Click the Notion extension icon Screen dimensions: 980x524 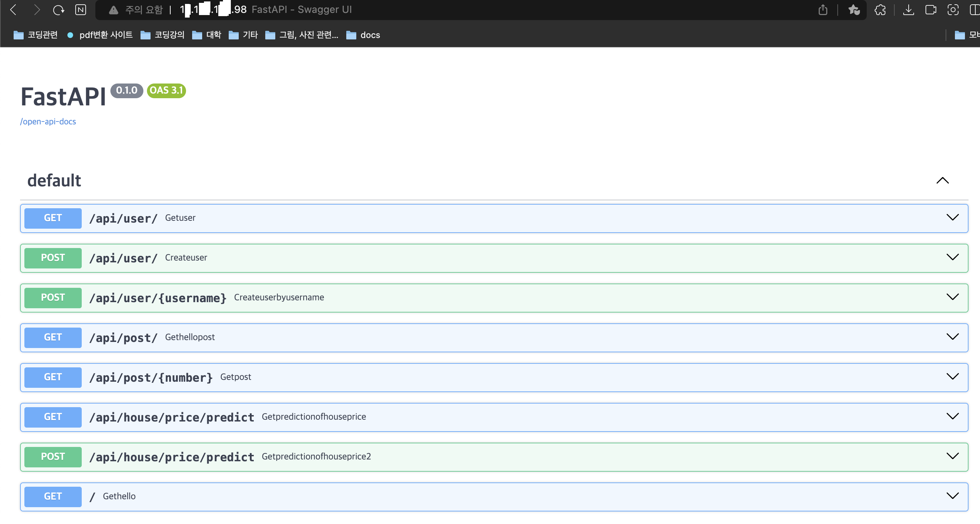[81, 10]
